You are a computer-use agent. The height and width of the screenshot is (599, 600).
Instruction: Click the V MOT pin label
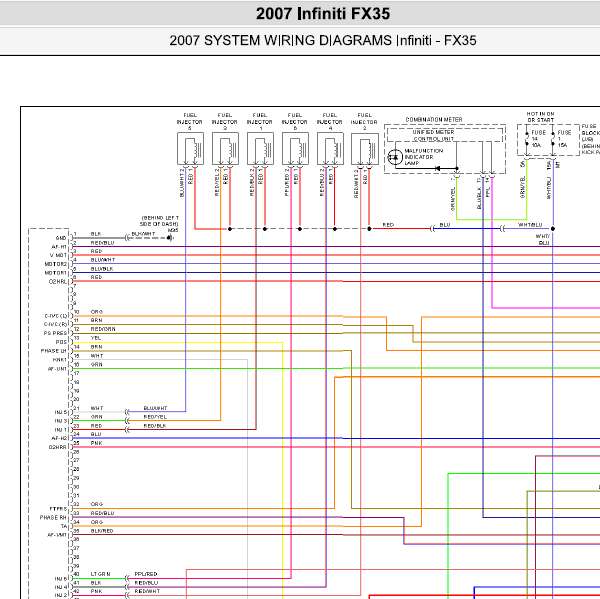pyautogui.click(x=58, y=255)
